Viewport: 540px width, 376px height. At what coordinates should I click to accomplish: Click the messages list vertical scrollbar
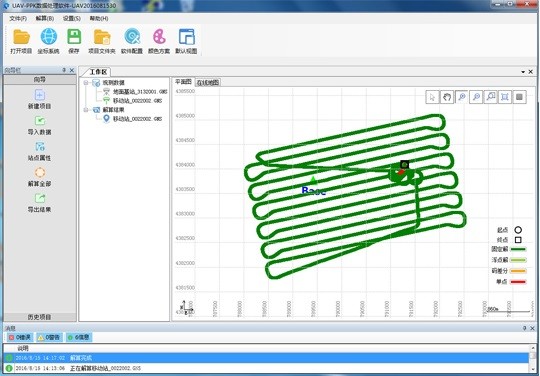click(x=532, y=358)
